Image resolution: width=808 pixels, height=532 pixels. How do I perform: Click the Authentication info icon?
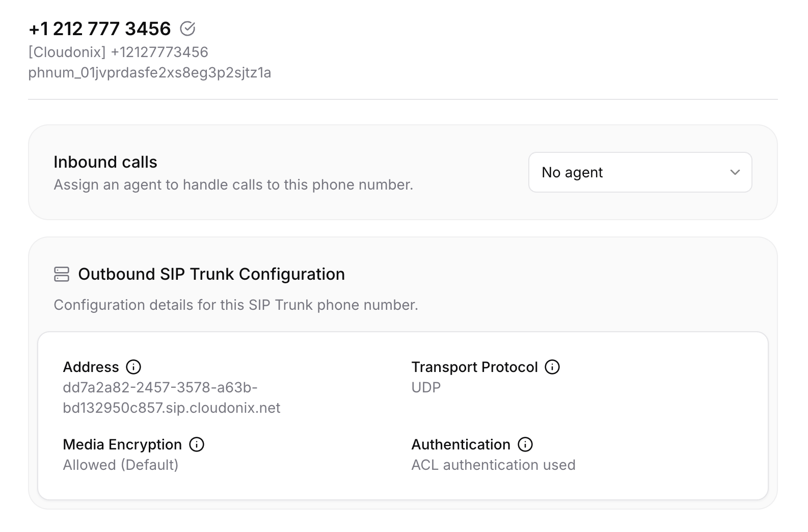pos(525,444)
